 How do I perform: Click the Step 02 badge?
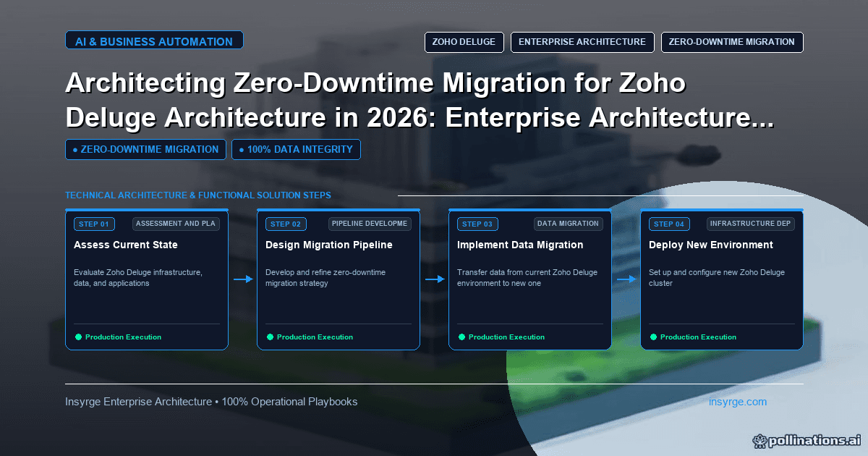(286, 224)
